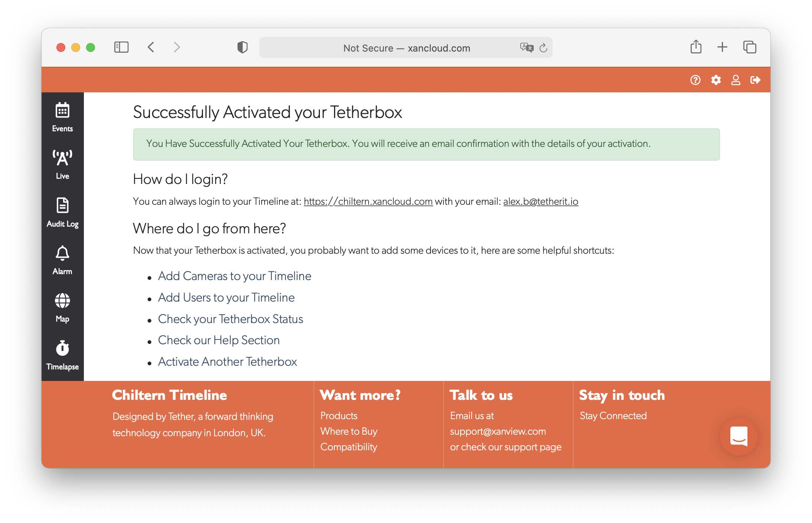
Task: Open the Events panel
Action: point(62,117)
